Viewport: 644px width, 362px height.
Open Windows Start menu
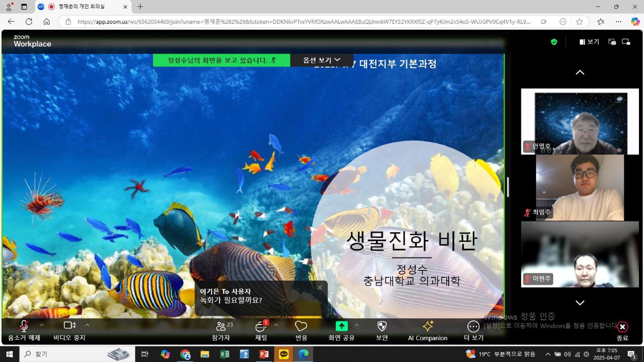point(9,354)
